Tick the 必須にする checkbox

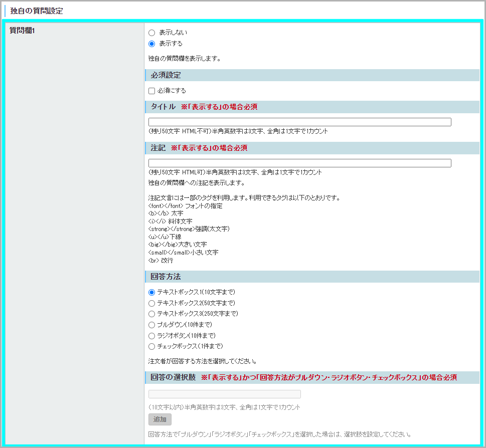151,91
